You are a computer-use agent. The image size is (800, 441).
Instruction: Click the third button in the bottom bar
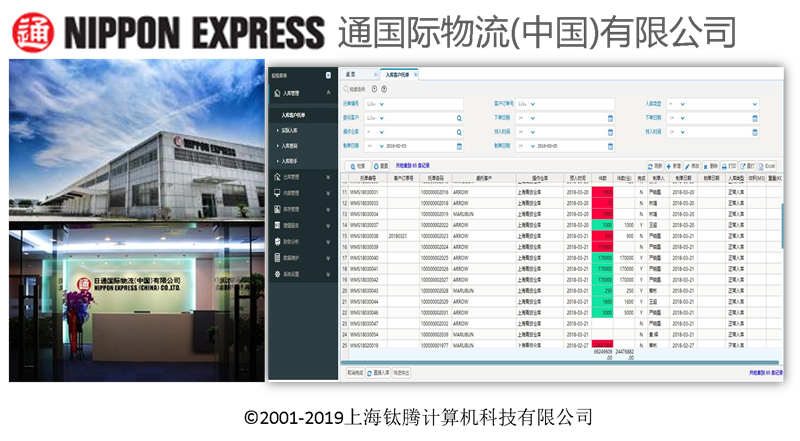coord(401,373)
